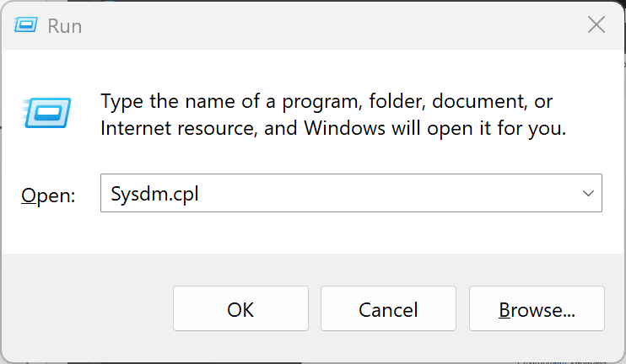The width and height of the screenshot is (626, 364).
Task: Click the word 'document' in the description
Action: tap(479, 101)
